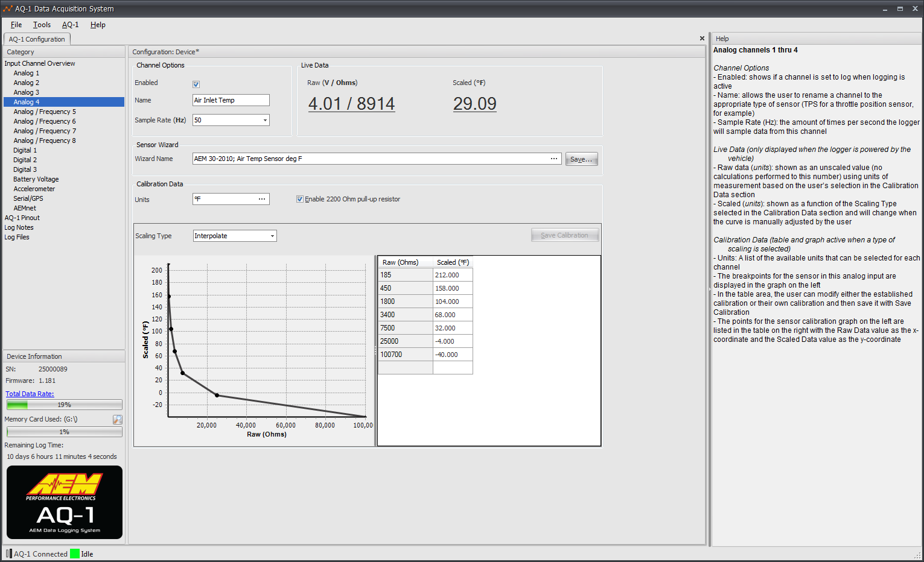Click the green Idle status indicator
The height and width of the screenshot is (562, 924).
[x=75, y=554]
